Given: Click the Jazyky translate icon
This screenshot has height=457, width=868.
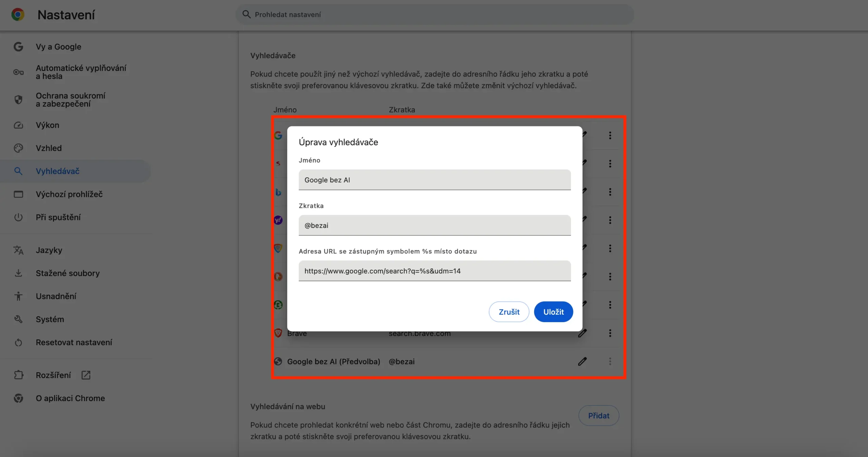Looking at the screenshot, I should click(18, 250).
